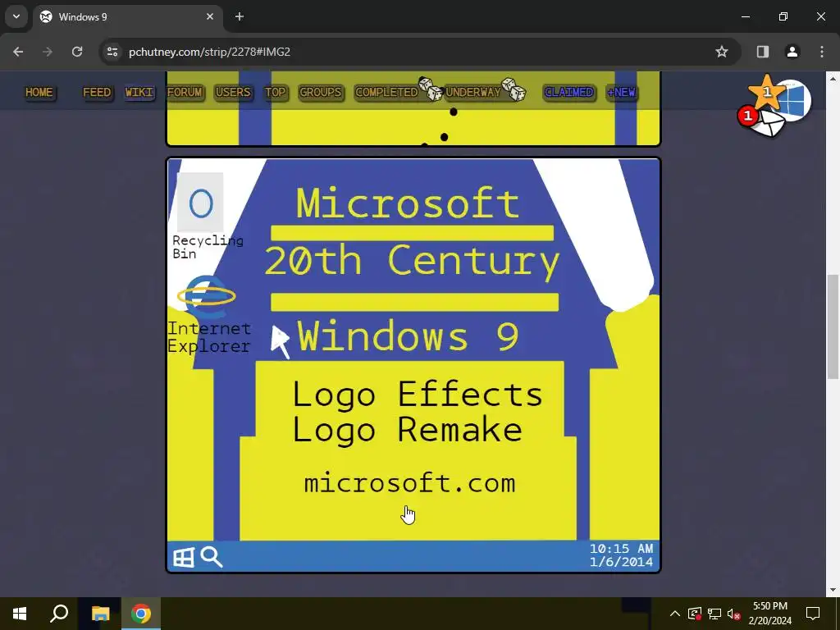
Task: Open the GROUPS nav item
Action: 321,92
